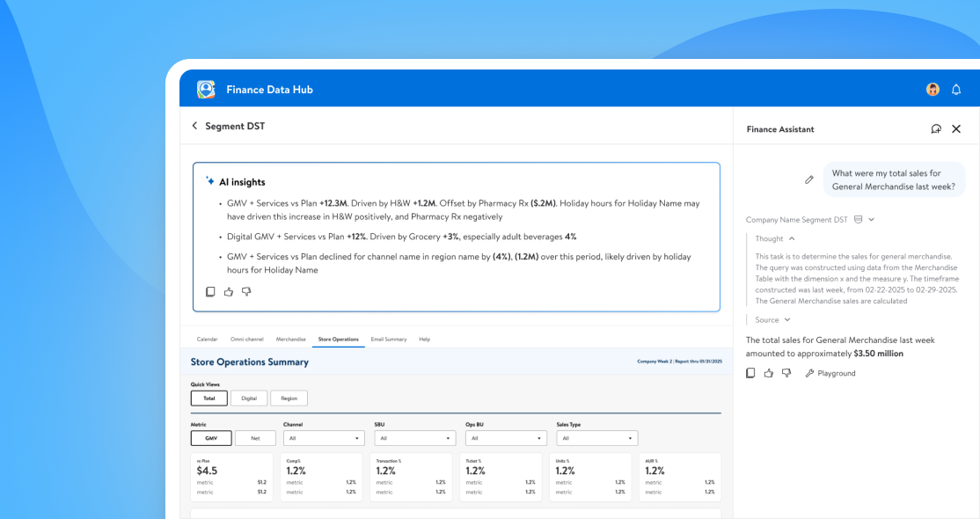The image size is (980, 519).
Task: Select the Total quick view
Action: click(x=208, y=398)
